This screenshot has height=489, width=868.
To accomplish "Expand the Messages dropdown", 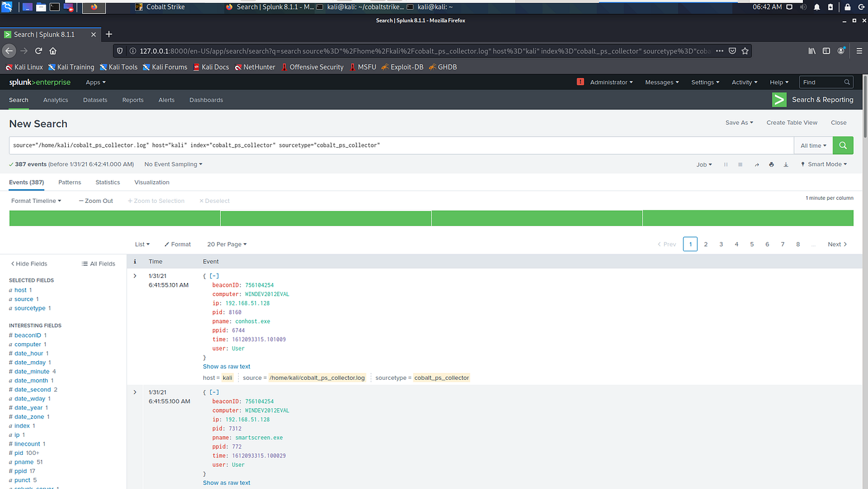I will click(662, 83).
